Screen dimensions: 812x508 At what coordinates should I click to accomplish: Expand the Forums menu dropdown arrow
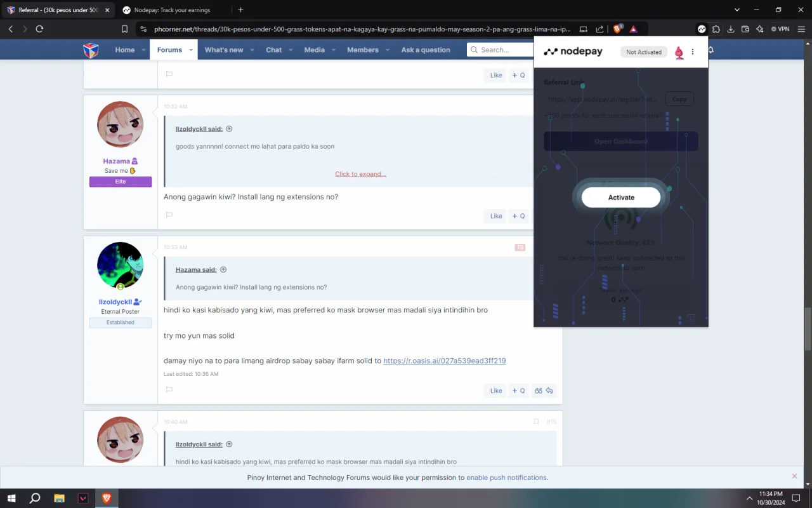(190, 50)
